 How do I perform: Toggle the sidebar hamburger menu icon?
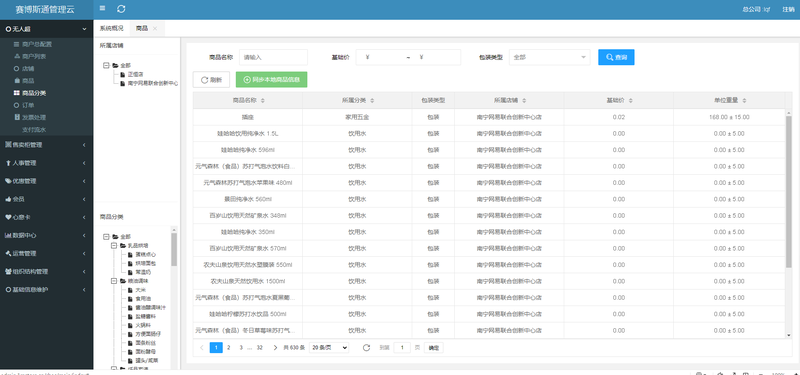tap(103, 9)
